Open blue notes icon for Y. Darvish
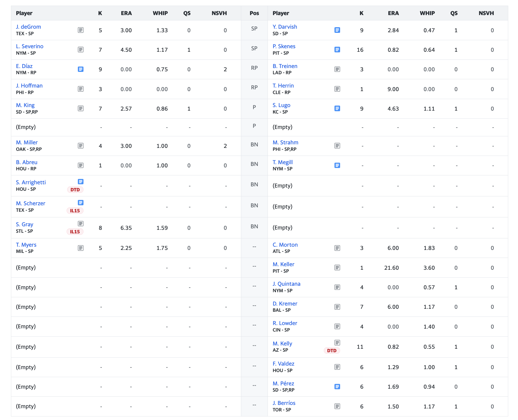 click(x=337, y=30)
